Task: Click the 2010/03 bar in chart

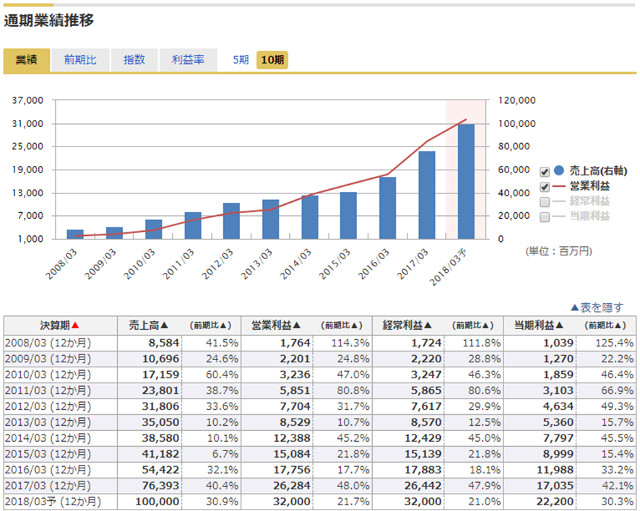Action: pos(153,229)
